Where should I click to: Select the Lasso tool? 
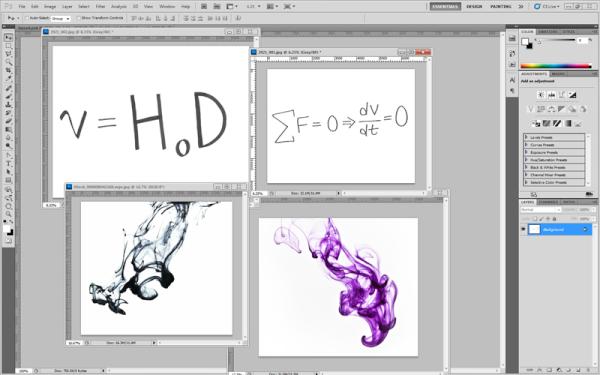[x=8, y=54]
